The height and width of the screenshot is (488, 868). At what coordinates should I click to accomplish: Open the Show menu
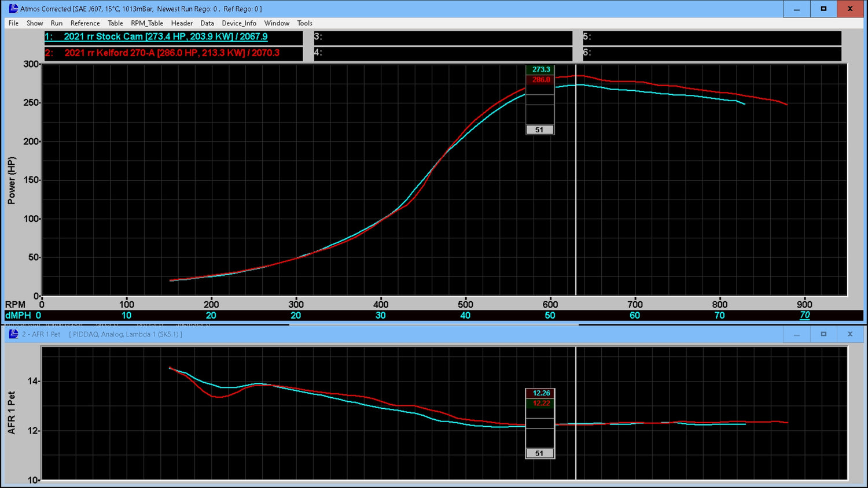pos(34,23)
